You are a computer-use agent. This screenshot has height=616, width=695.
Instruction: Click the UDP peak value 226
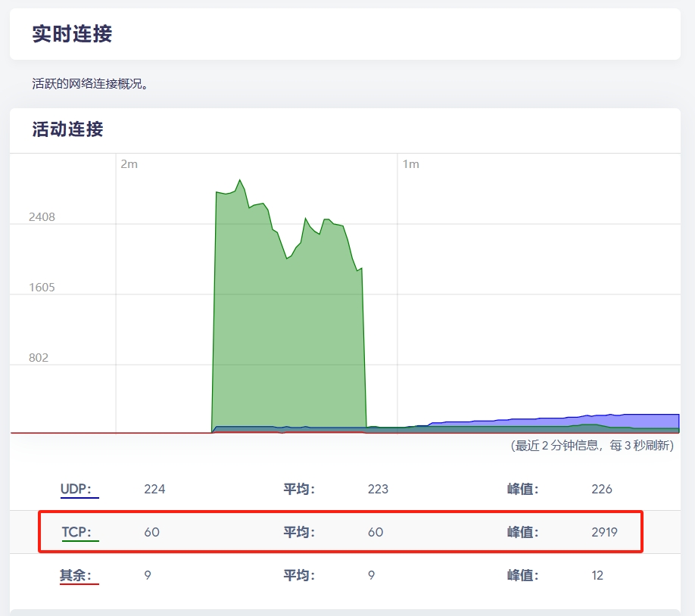(x=601, y=489)
